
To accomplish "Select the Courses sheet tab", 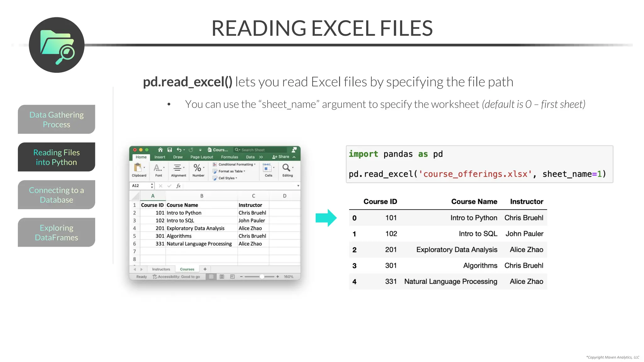I will pos(187,269).
